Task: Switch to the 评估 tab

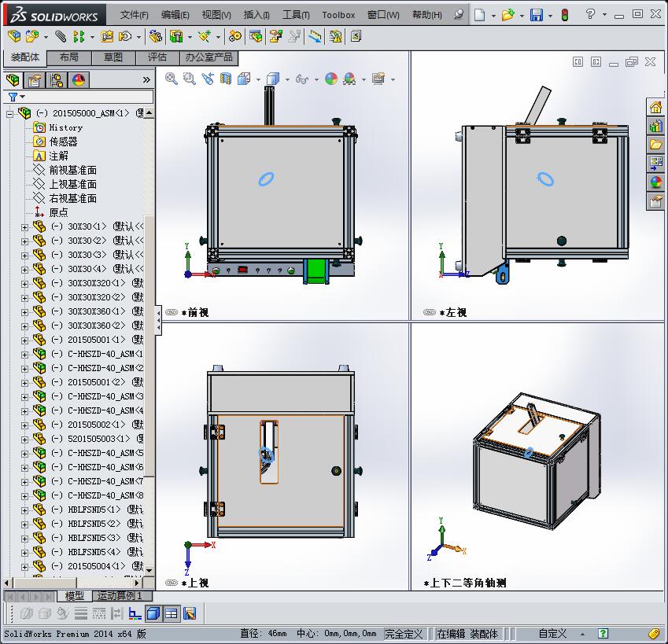Action: click(157, 57)
